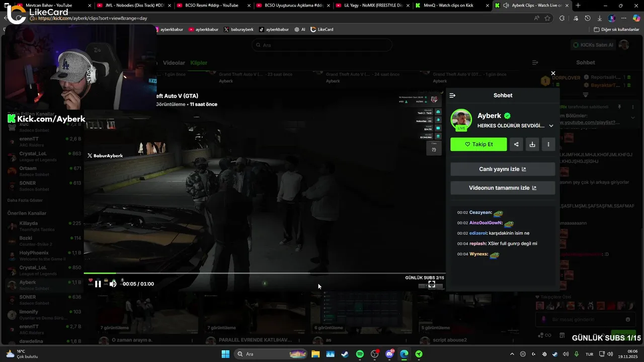644x362 pixels.
Task: Open the HolyPhoenix channel in sidebar
Action: tap(44, 255)
